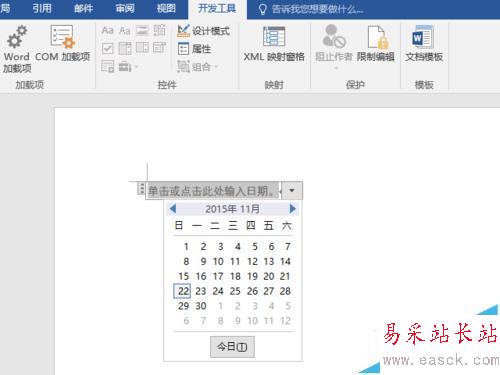The width and height of the screenshot is (500, 375).
Task: Open COM Add-ins (COM 加载项)
Action: coord(62,43)
